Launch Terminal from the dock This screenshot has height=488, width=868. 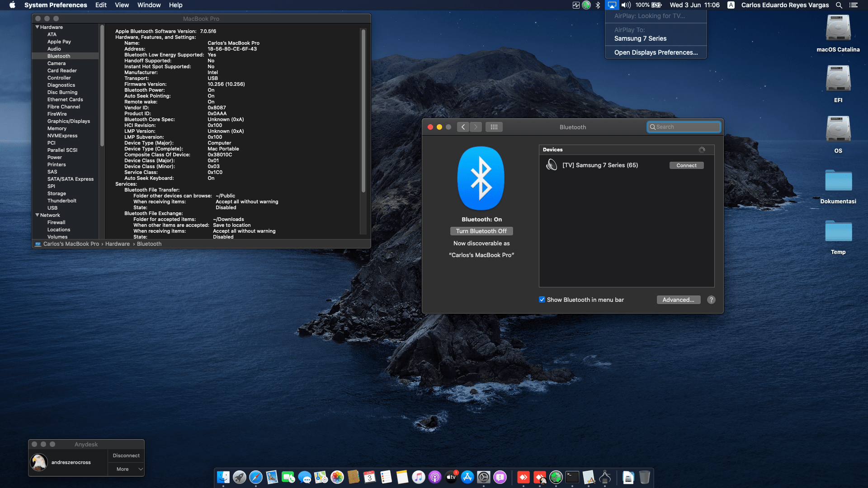point(572,477)
